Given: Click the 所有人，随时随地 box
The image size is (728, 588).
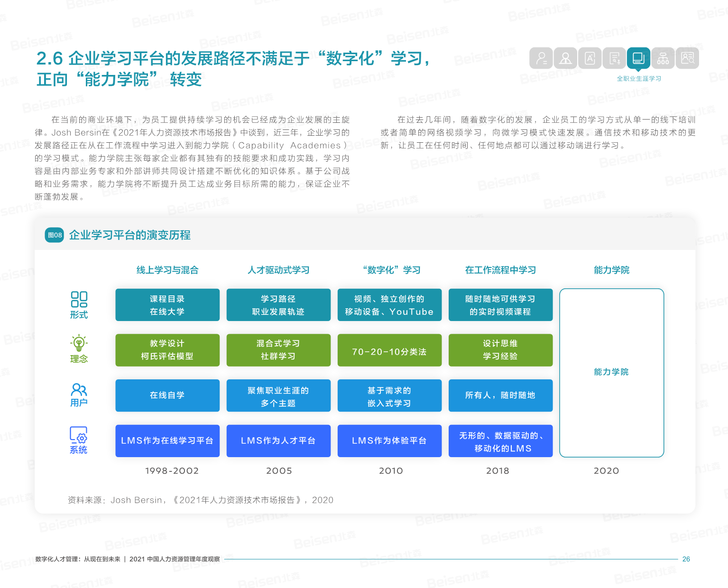Looking at the screenshot, I should (500, 395).
